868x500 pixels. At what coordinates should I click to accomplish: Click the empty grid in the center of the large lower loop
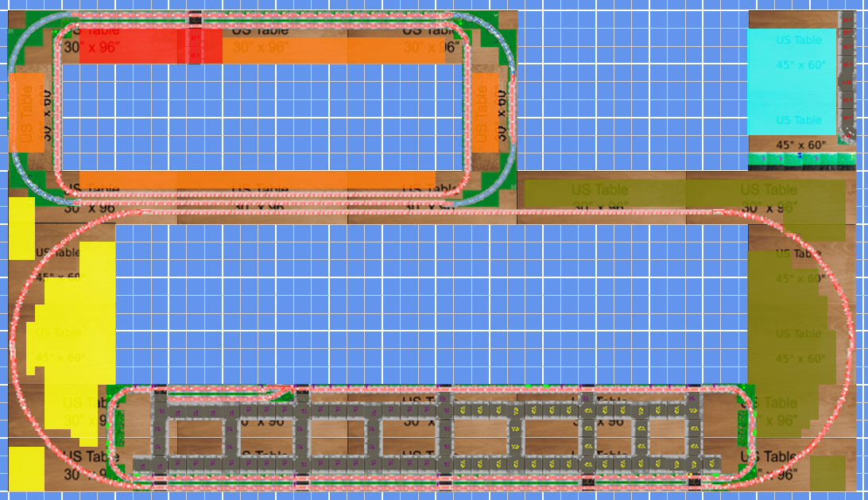[x=429, y=302]
